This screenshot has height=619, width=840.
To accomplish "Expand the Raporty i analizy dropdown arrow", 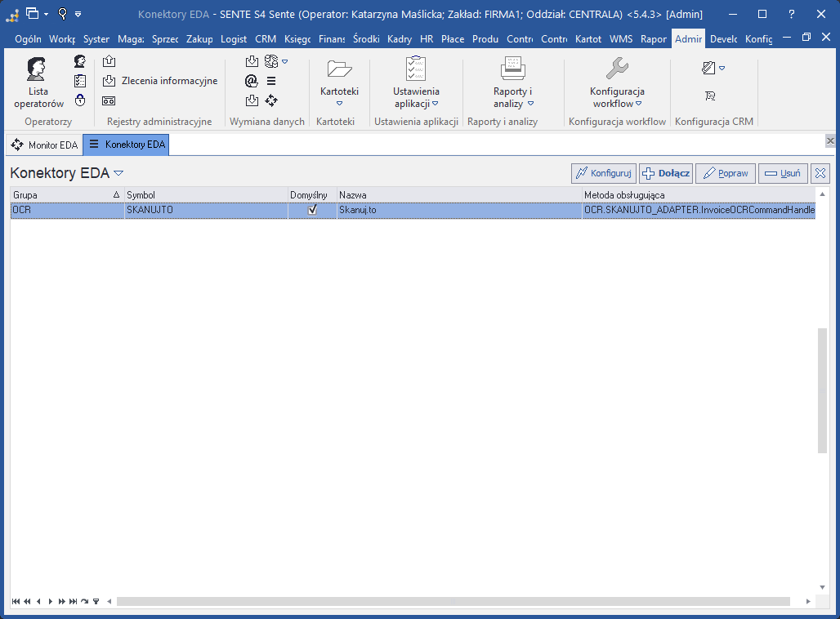I will point(530,104).
